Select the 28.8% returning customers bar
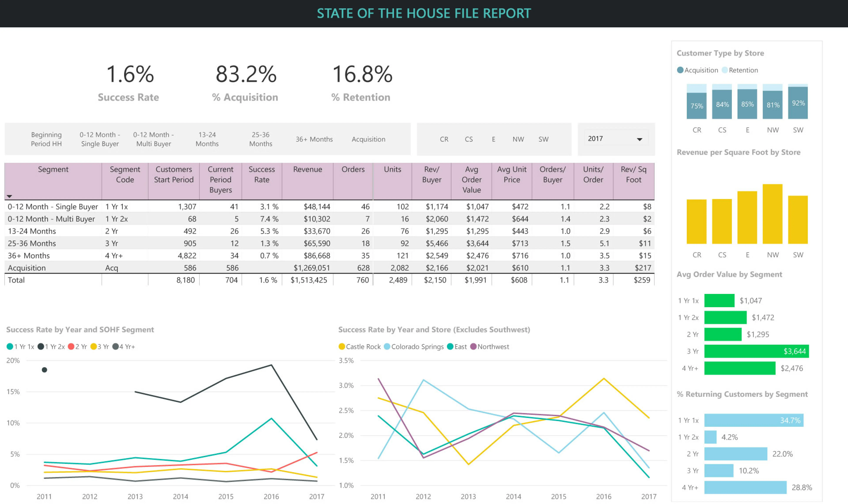848x504 pixels. click(745, 487)
